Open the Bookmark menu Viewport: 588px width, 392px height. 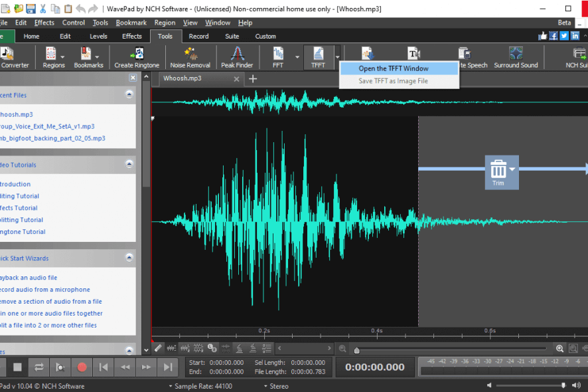click(x=131, y=23)
